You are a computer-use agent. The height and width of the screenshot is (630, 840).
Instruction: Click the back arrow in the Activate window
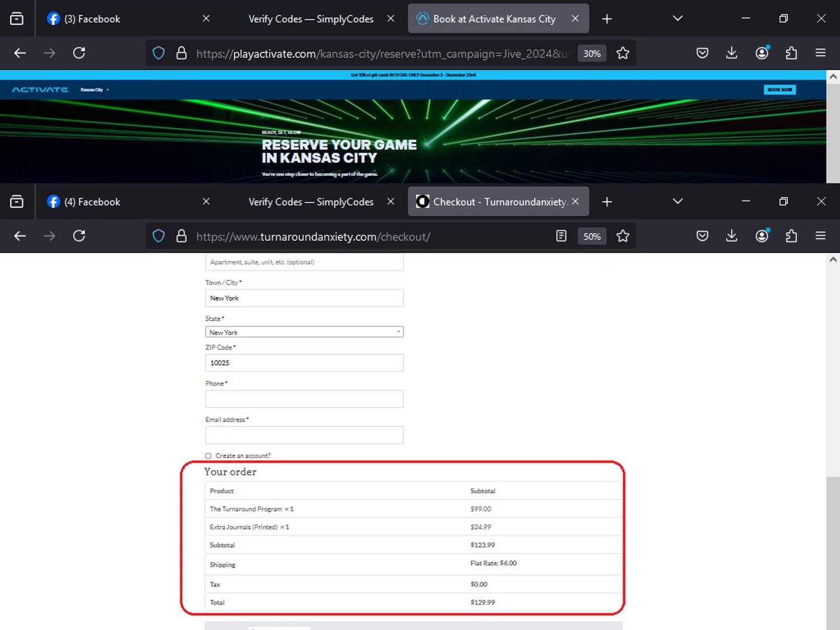tap(20, 53)
